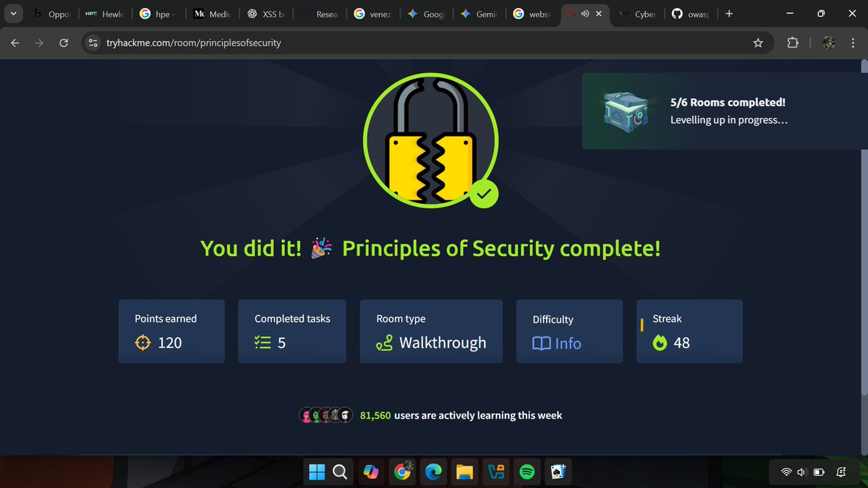Click the green checkmark on the badge

click(x=484, y=193)
